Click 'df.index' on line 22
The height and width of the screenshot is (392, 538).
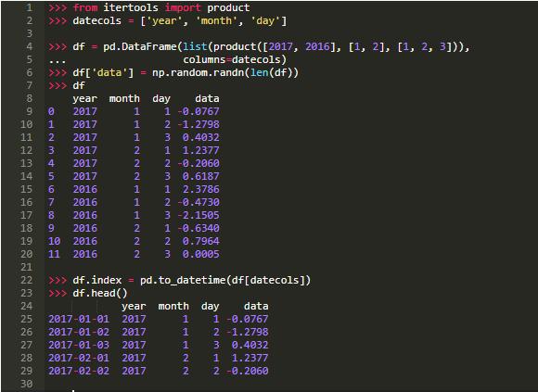click(x=96, y=280)
